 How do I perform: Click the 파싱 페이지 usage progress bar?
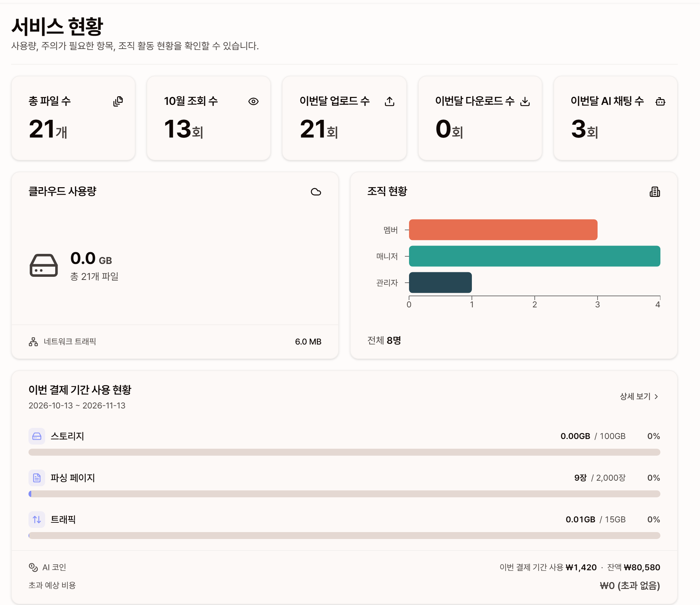(x=344, y=494)
